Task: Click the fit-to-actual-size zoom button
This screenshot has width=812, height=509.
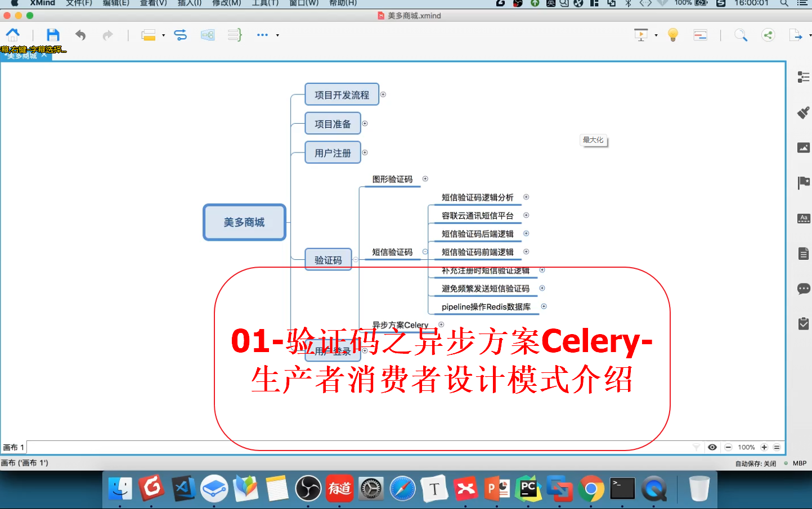Action: pos(777,447)
